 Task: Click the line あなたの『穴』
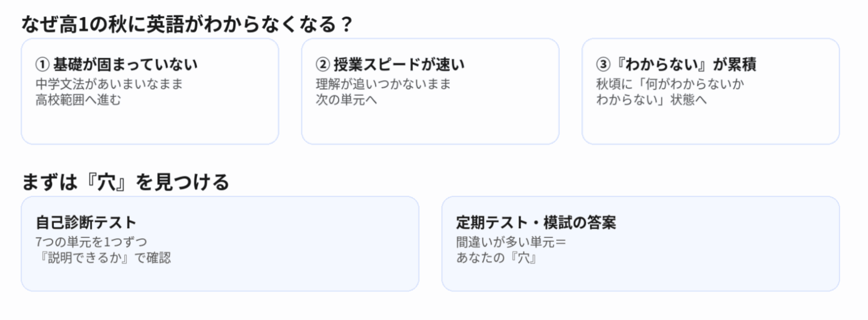pyautogui.click(x=496, y=258)
